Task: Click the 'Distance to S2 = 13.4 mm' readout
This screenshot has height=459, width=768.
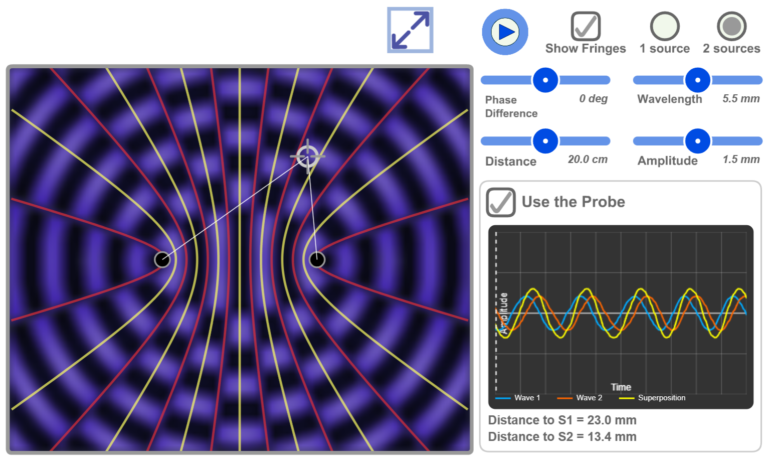Action: pyautogui.click(x=562, y=437)
